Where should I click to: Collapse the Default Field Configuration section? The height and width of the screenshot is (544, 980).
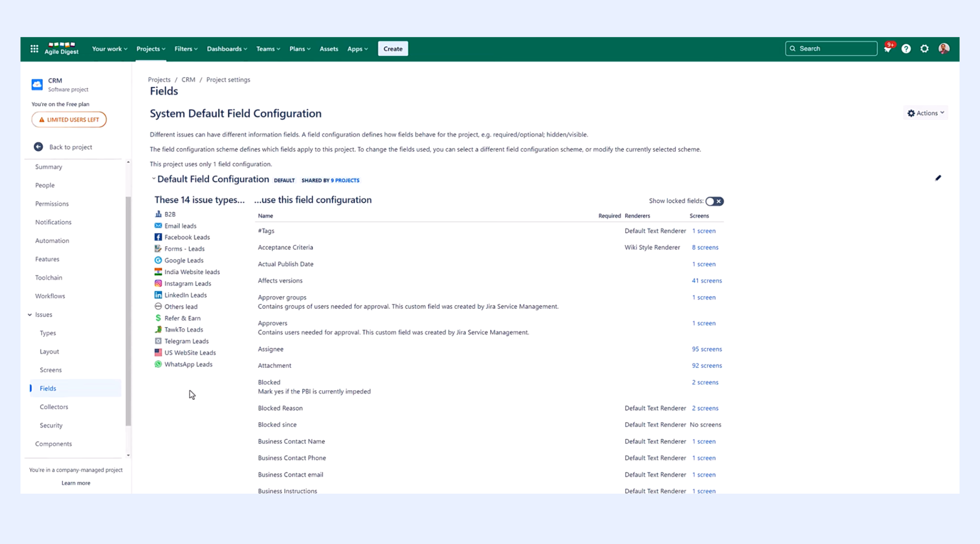tap(154, 179)
